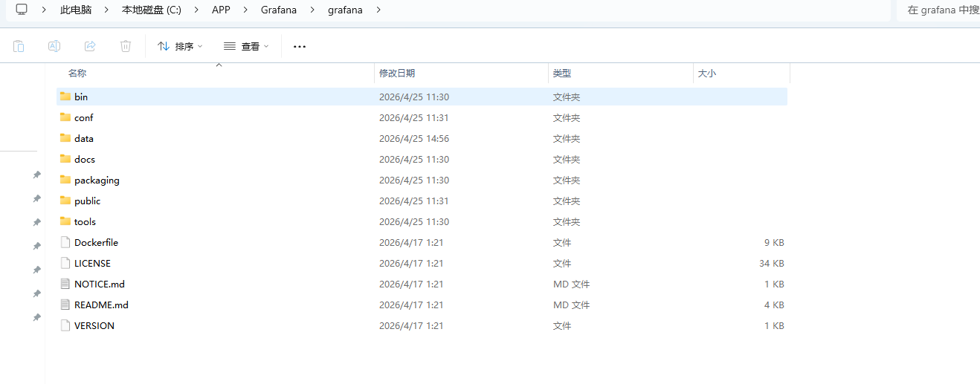Click the pin icon beside the Dockerfile row

[x=36, y=246]
